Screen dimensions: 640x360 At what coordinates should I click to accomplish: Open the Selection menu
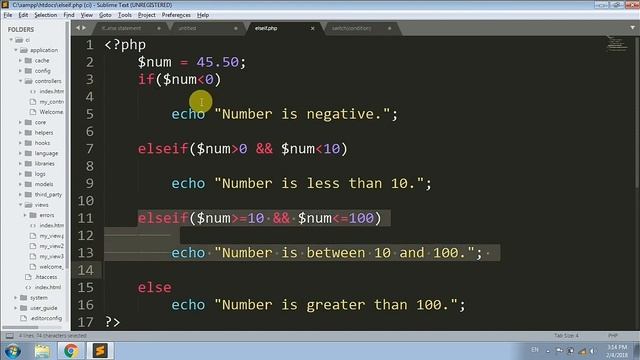click(x=45, y=15)
